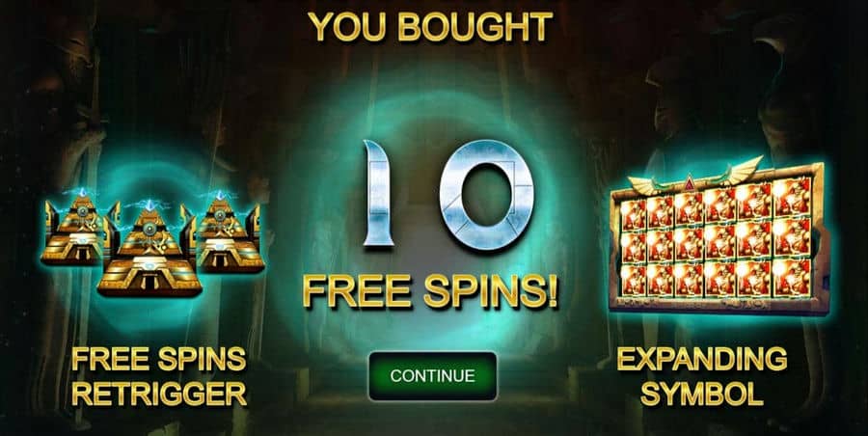Click the word SYMBOL under the grid
The width and height of the screenshot is (868, 436).
702,393
